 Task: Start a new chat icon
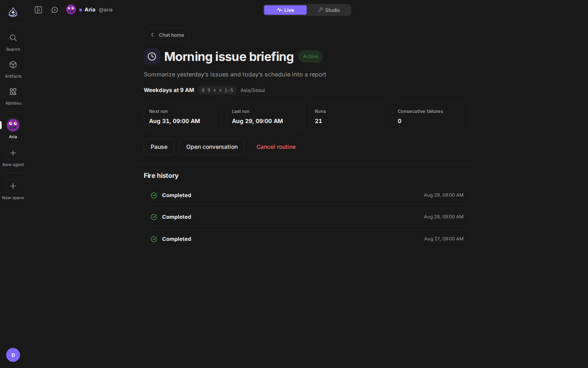pos(55,10)
